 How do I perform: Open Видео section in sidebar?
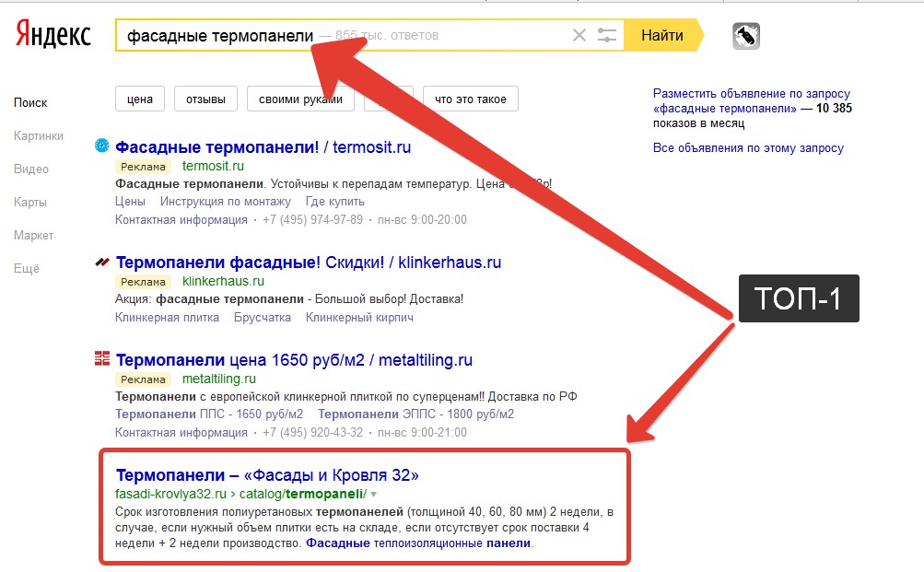[x=31, y=169]
